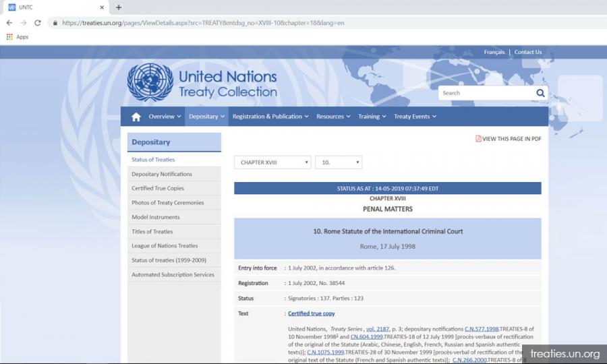Click the Search input field

[x=486, y=93]
